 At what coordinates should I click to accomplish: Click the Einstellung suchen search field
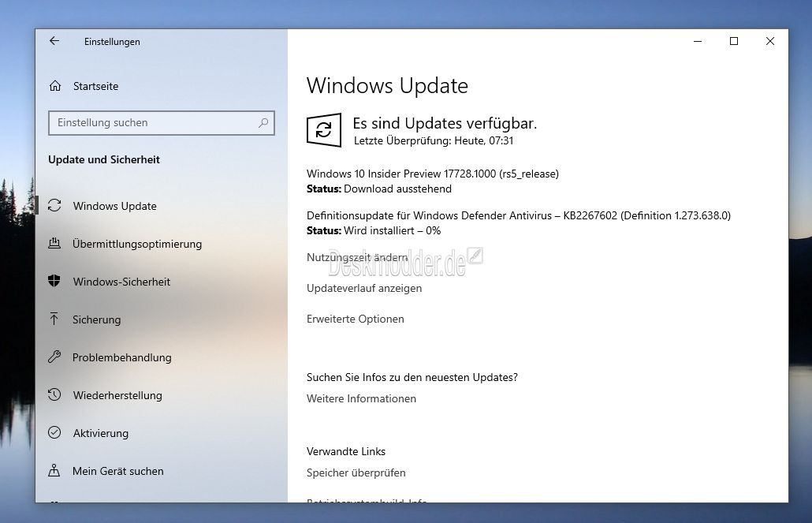(161, 123)
